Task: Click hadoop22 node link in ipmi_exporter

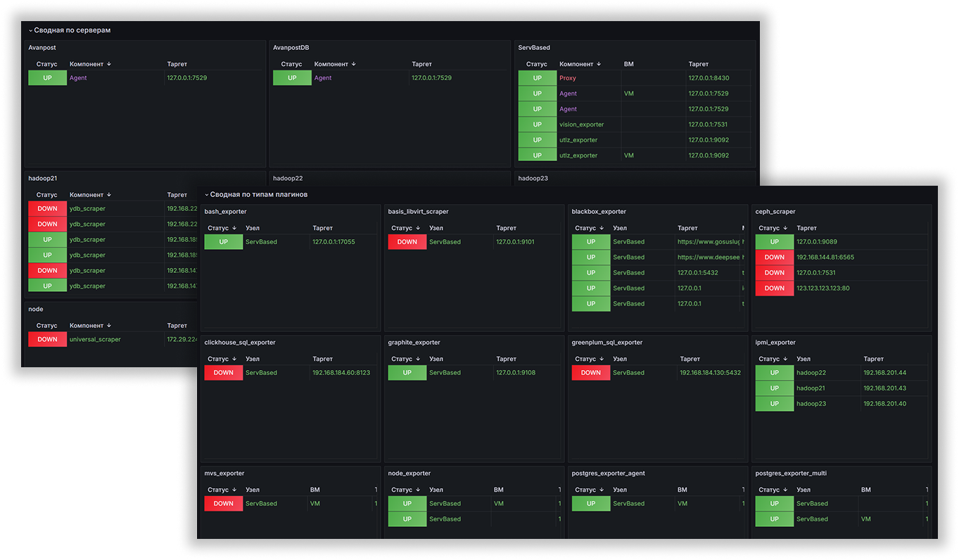Action: 811,373
